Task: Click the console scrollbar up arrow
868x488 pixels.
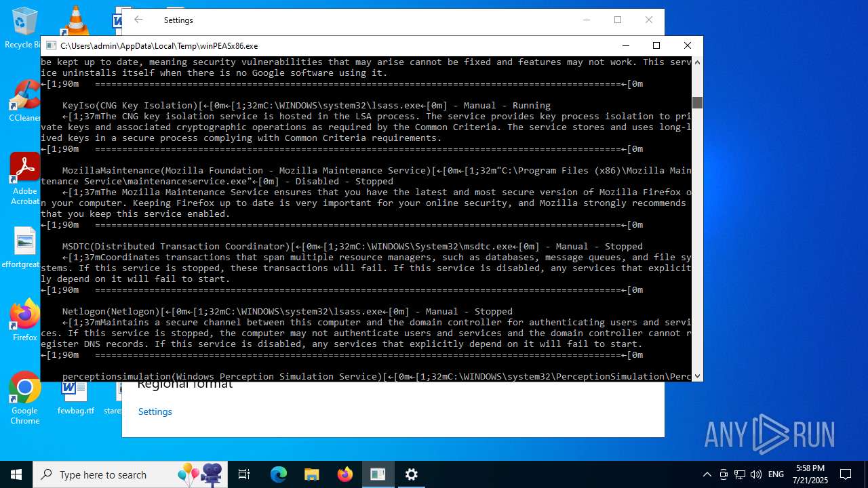Action: pyautogui.click(x=697, y=62)
